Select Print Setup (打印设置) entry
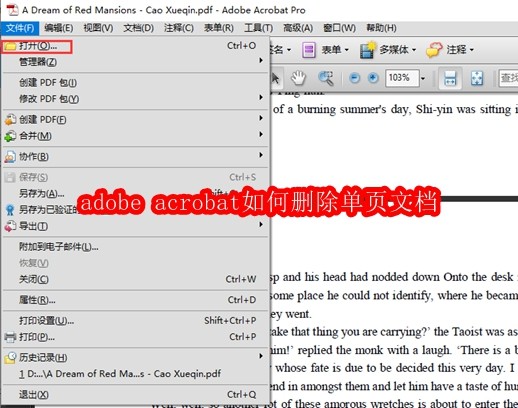Image resolution: width=518 pixels, height=408 pixels. pyautogui.click(x=135, y=321)
